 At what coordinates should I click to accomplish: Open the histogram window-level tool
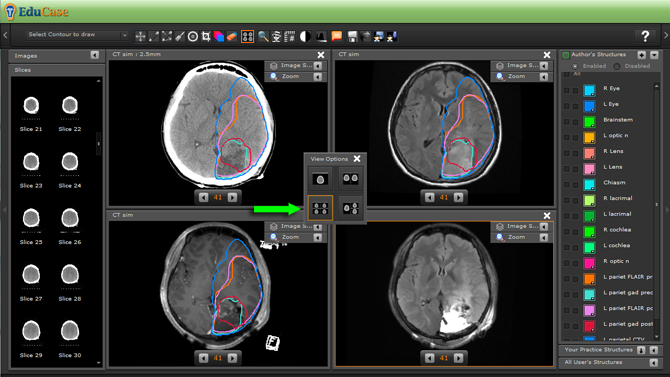pos(321,36)
